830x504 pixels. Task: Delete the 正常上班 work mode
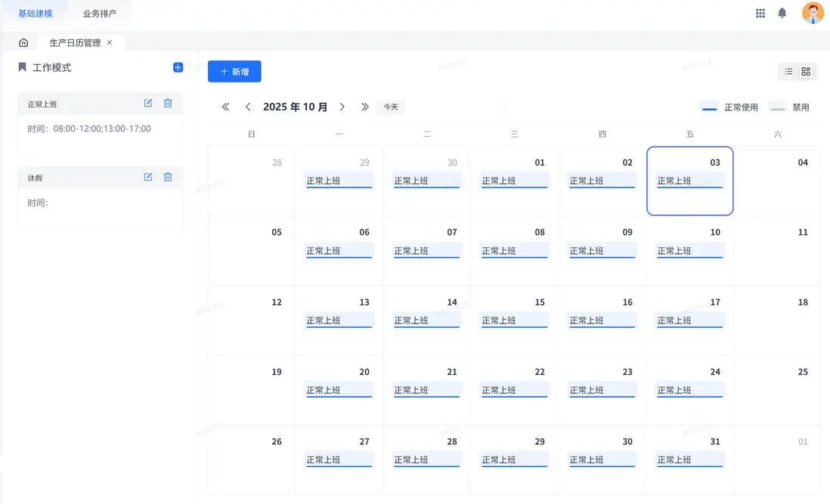click(x=168, y=104)
